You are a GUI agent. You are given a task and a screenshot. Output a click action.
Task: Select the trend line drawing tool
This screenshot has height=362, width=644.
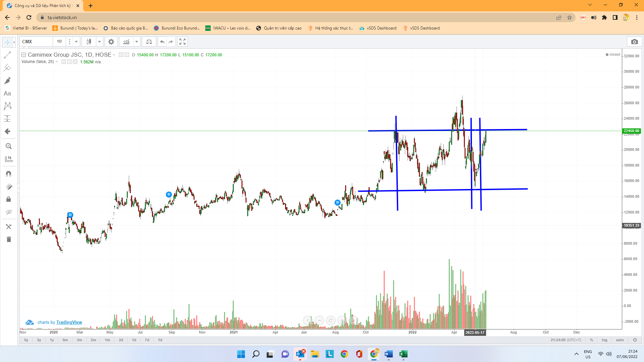pyautogui.click(x=7, y=55)
